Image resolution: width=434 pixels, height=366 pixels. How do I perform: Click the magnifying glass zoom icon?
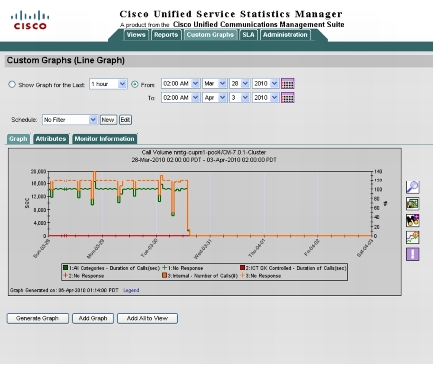[x=413, y=187]
